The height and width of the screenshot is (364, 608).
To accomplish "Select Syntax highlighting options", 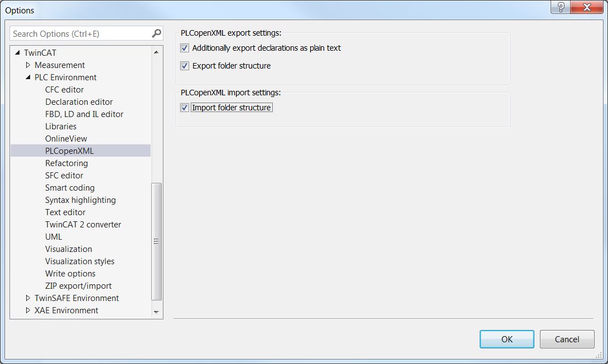I will tap(80, 200).
